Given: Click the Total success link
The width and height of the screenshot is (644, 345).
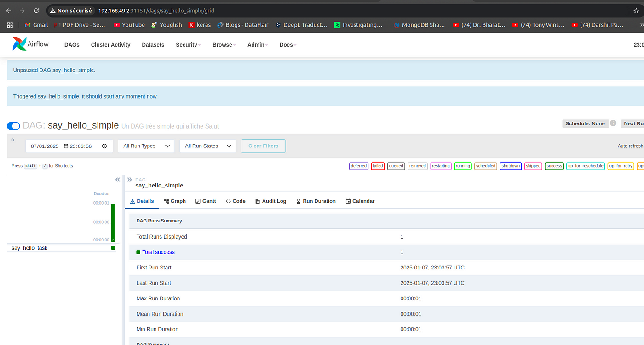Looking at the screenshot, I should [x=158, y=252].
